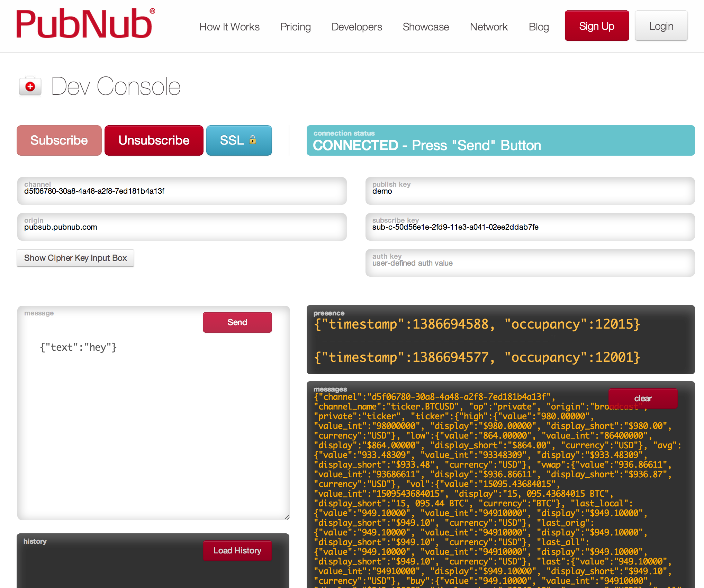Click the Sign Up button
Image resolution: width=704 pixels, height=588 pixels.
[597, 26]
